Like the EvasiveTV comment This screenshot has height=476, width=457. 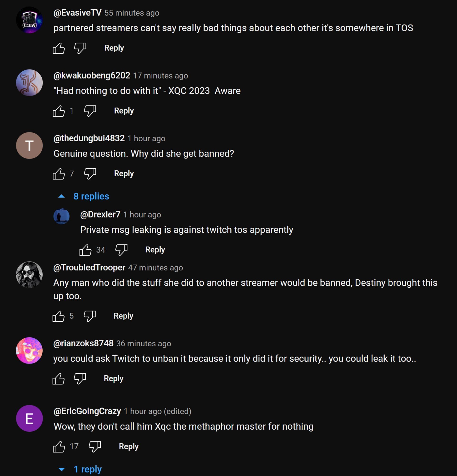pos(59,48)
